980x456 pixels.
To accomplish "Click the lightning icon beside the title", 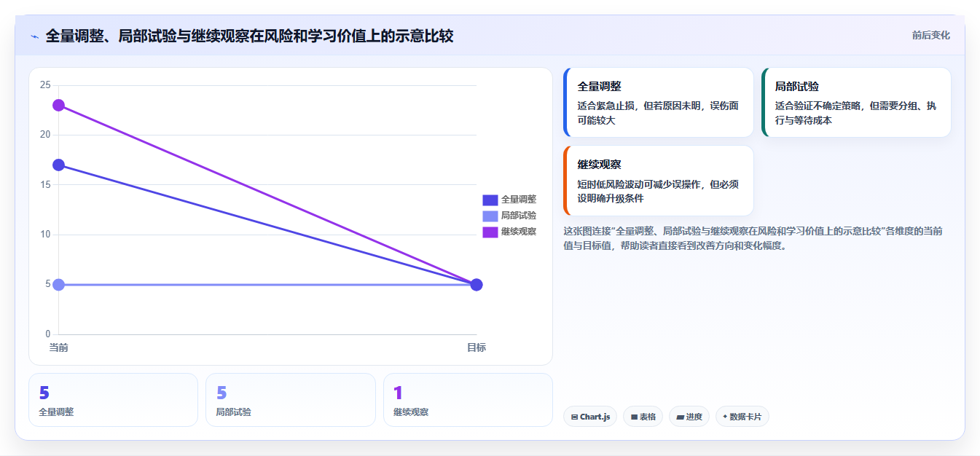I will [x=35, y=36].
